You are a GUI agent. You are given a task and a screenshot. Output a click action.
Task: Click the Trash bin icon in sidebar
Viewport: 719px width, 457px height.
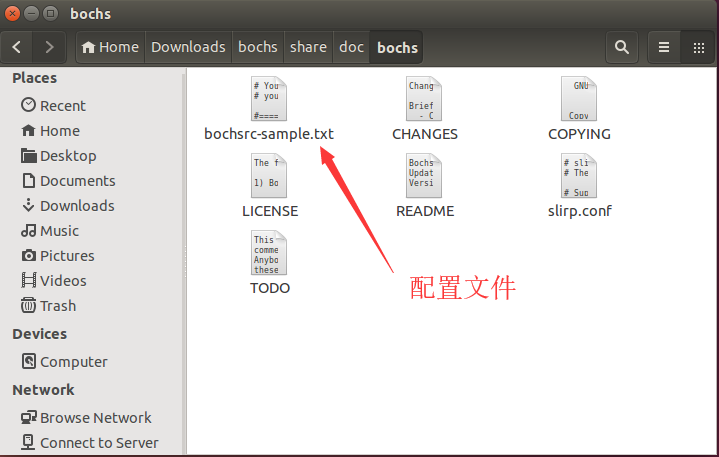click(x=28, y=305)
